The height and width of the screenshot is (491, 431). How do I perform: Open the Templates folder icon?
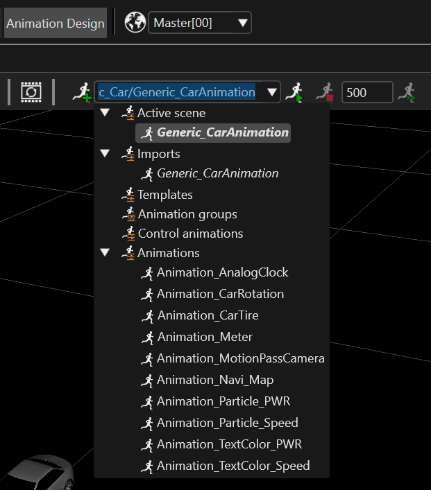tap(128, 195)
